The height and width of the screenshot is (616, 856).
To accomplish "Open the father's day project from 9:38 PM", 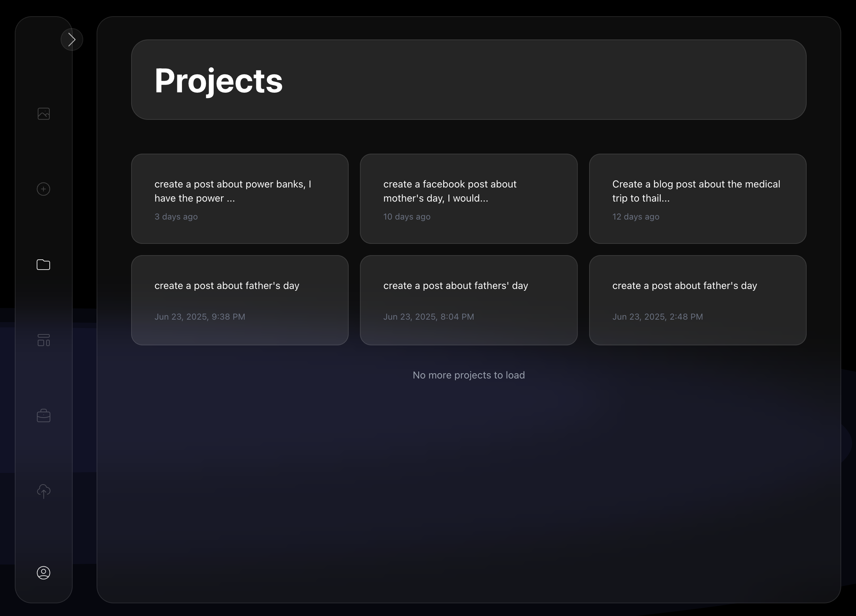I will (x=240, y=300).
